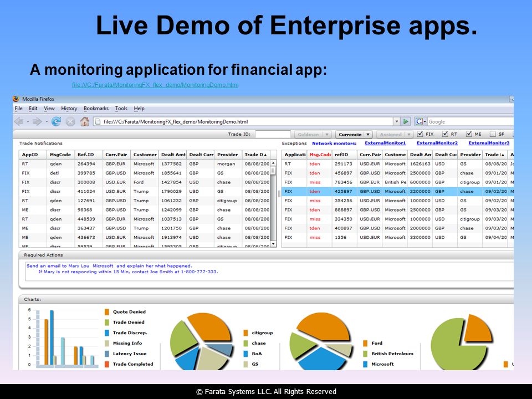Click the Firefox back arrow button
Viewport: 532px width, 399px height.
pos(19,121)
